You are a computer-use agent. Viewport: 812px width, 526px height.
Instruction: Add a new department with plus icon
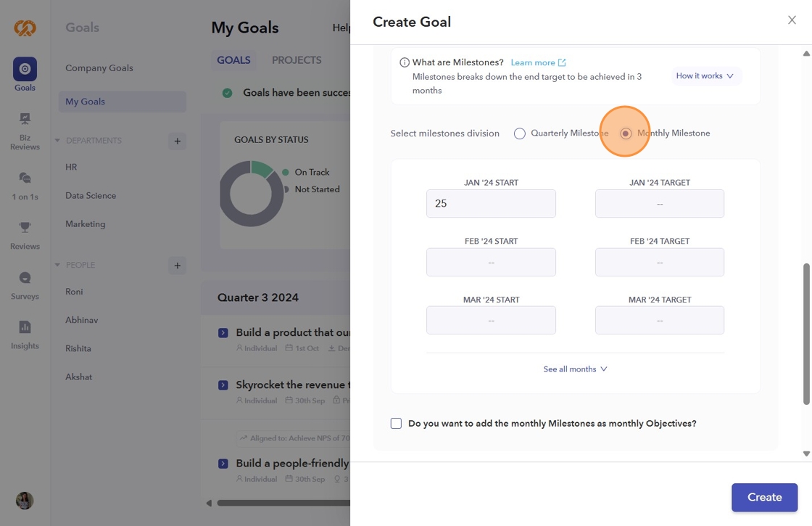pyautogui.click(x=177, y=141)
